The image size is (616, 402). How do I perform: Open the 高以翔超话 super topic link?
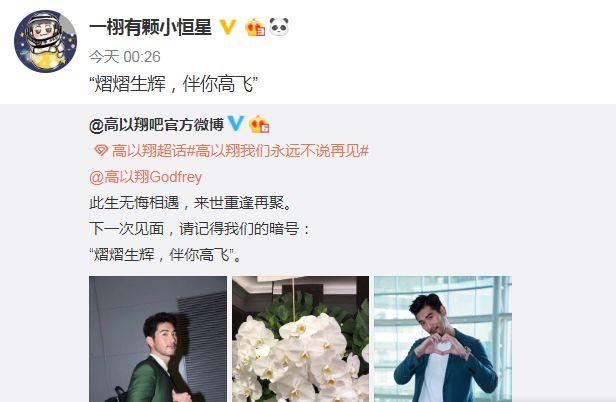tap(148, 151)
